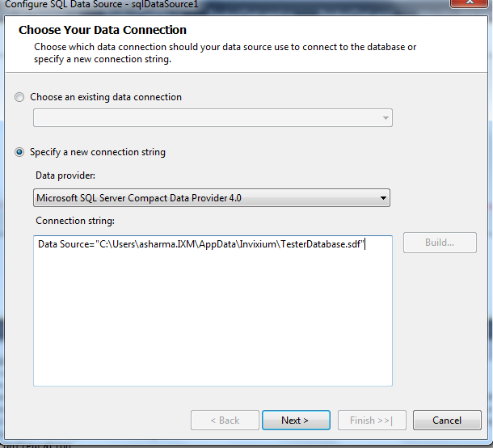This screenshot has height=448, width=493.
Task: Cancel the data source wizard
Action: 447,421
